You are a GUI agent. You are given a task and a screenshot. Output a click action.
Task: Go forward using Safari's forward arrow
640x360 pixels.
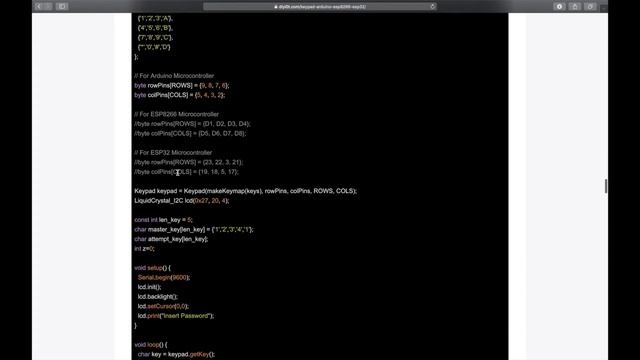(x=48, y=7)
